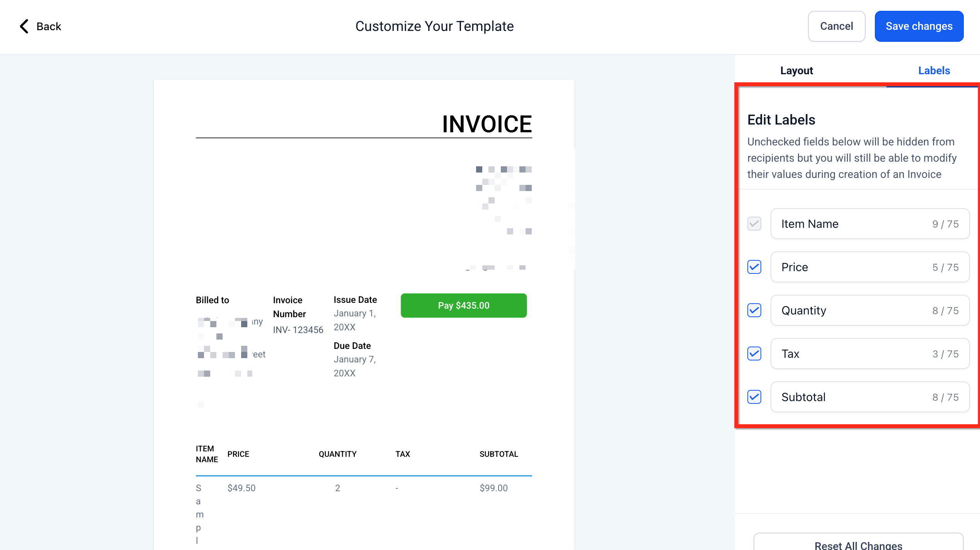Click Save changes button

click(919, 26)
